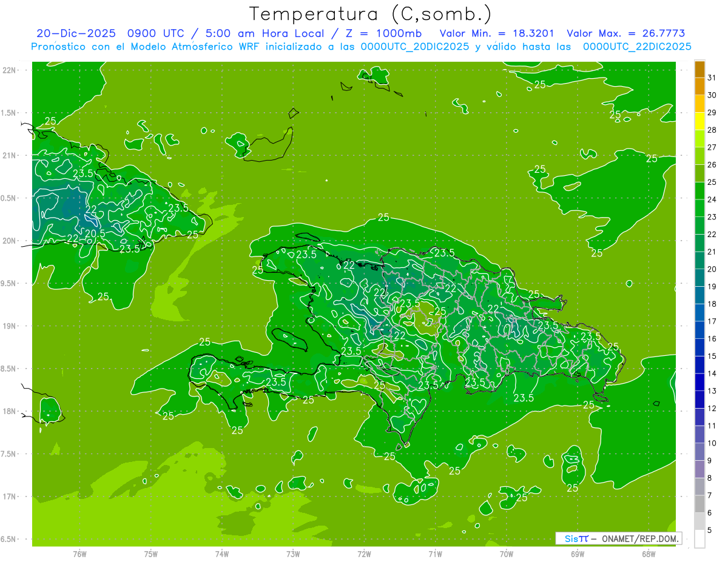Click the "Valor Min. = 18.3201" readout
The height and width of the screenshot is (562, 728).
[498, 33]
